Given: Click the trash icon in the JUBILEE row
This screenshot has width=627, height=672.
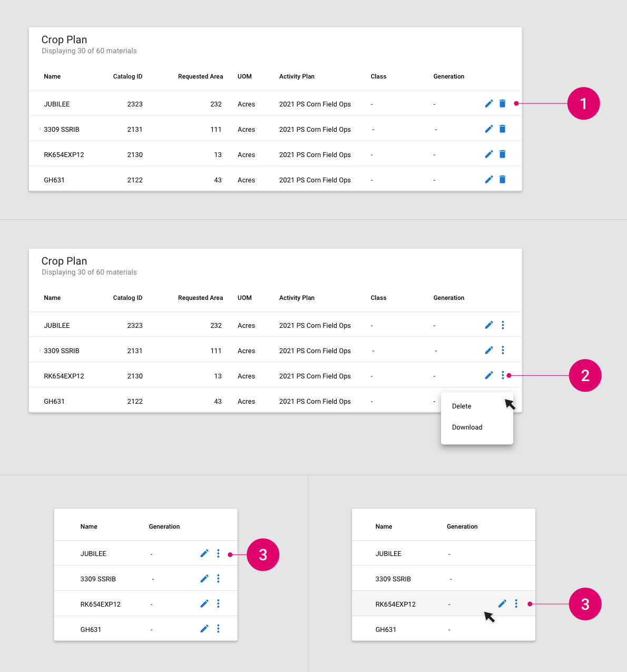Looking at the screenshot, I should point(502,103).
